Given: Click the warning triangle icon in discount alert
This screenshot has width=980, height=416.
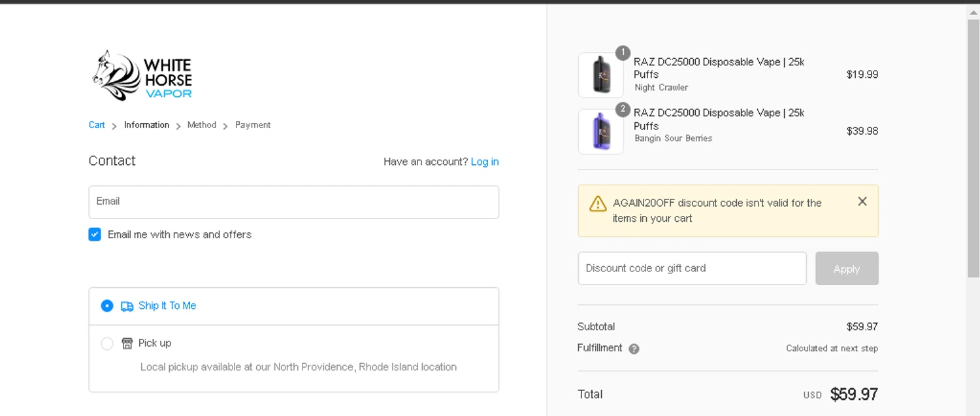Looking at the screenshot, I should pos(598,204).
